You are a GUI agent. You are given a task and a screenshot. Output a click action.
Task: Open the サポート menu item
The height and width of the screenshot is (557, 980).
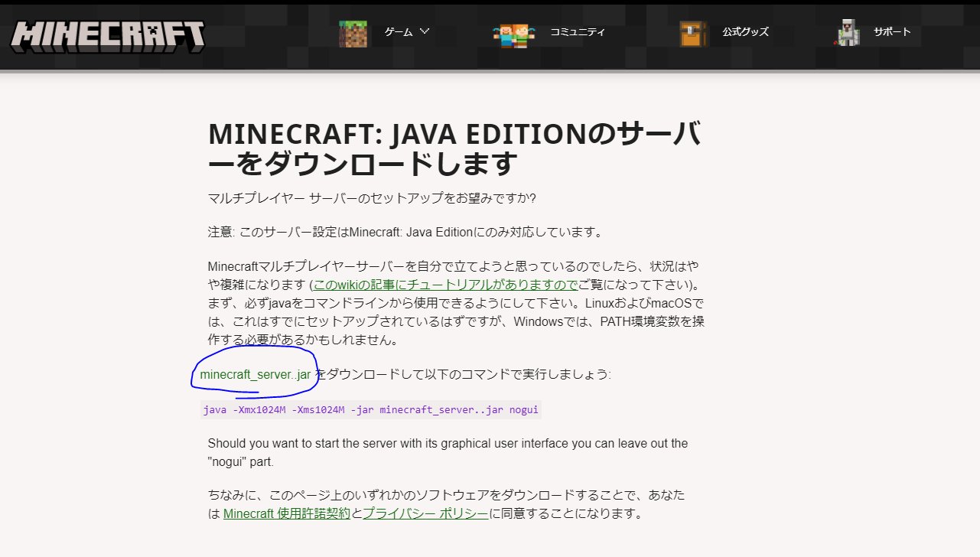(x=892, y=32)
